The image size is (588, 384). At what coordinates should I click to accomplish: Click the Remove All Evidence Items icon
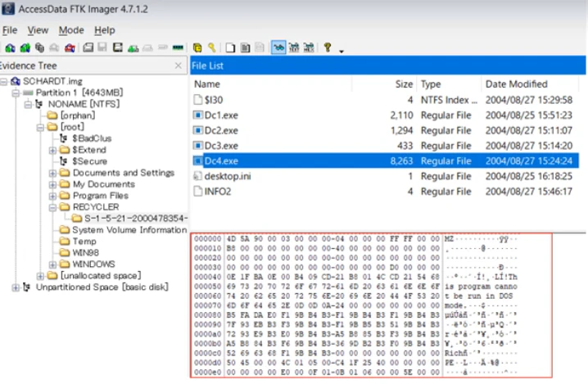coord(70,47)
